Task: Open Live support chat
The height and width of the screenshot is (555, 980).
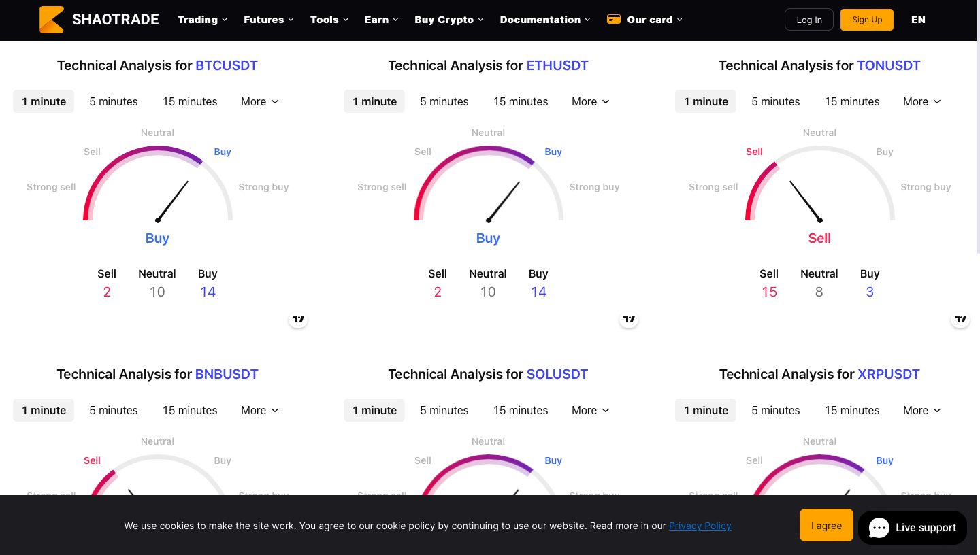Action: (x=913, y=528)
